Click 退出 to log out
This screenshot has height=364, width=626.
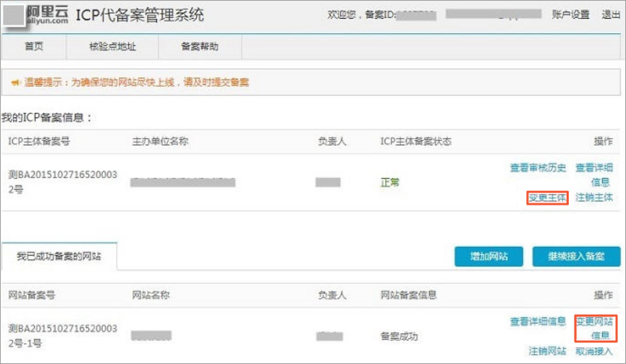tap(611, 14)
